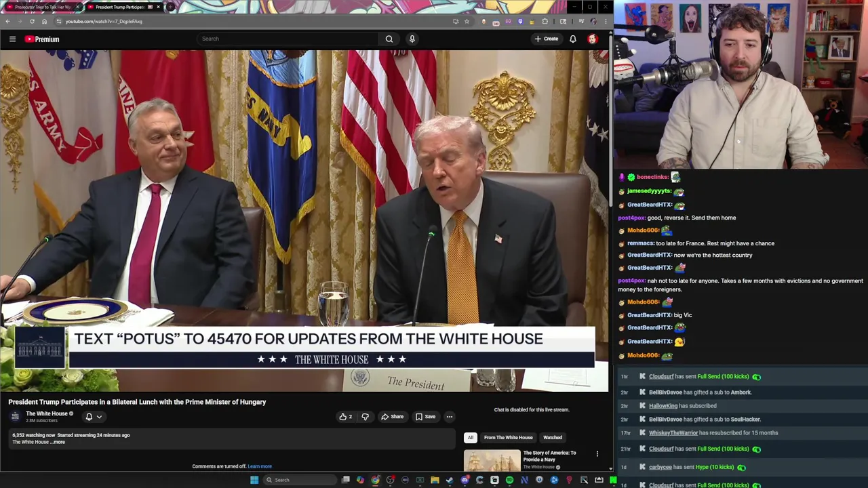Click the YouTube search magnifier button

click(x=389, y=39)
